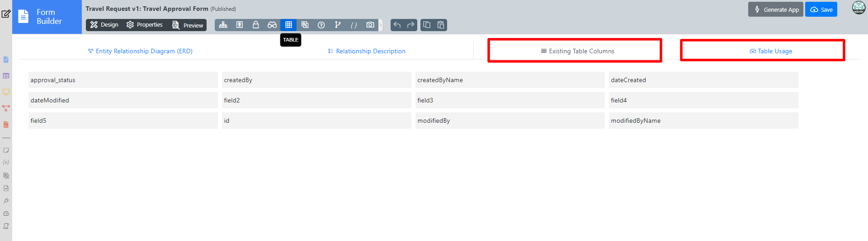Click the plug plugin sidebar icon

coord(6,201)
